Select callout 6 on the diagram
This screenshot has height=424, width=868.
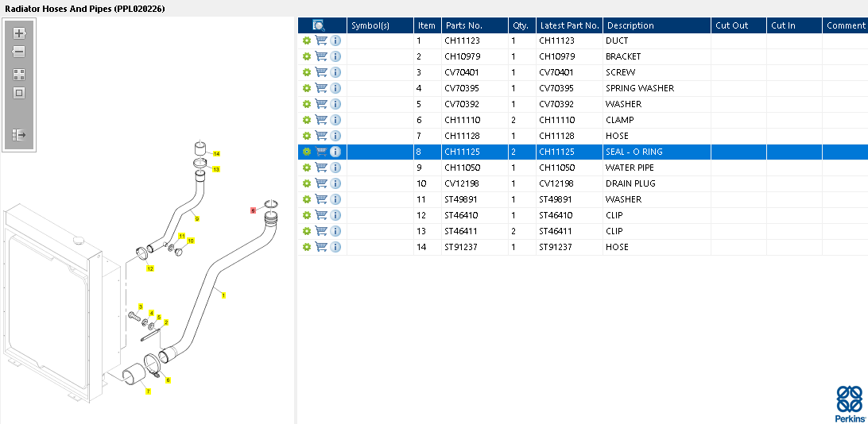tap(169, 380)
